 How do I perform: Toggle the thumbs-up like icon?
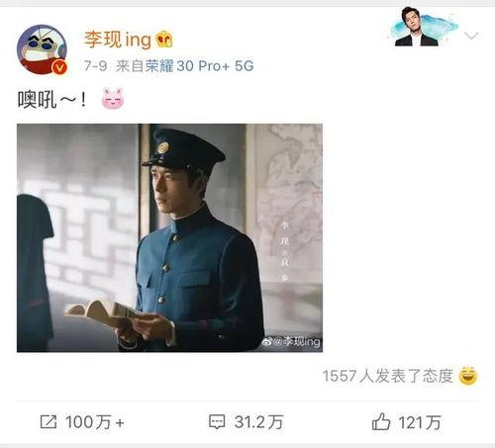click(x=381, y=421)
